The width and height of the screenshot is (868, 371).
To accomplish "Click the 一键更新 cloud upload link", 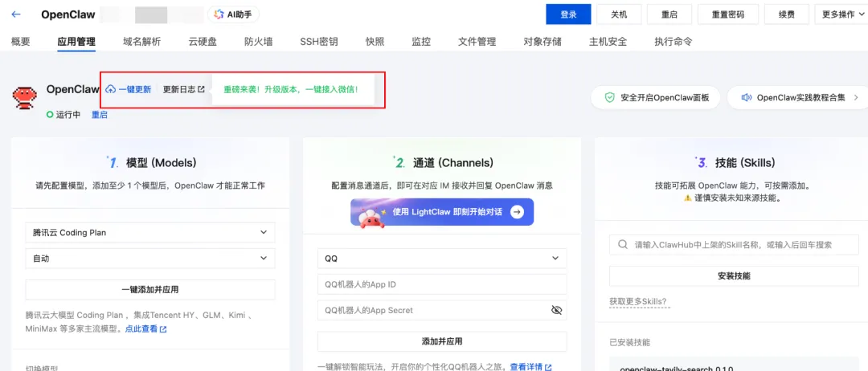I will pos(128,89).
